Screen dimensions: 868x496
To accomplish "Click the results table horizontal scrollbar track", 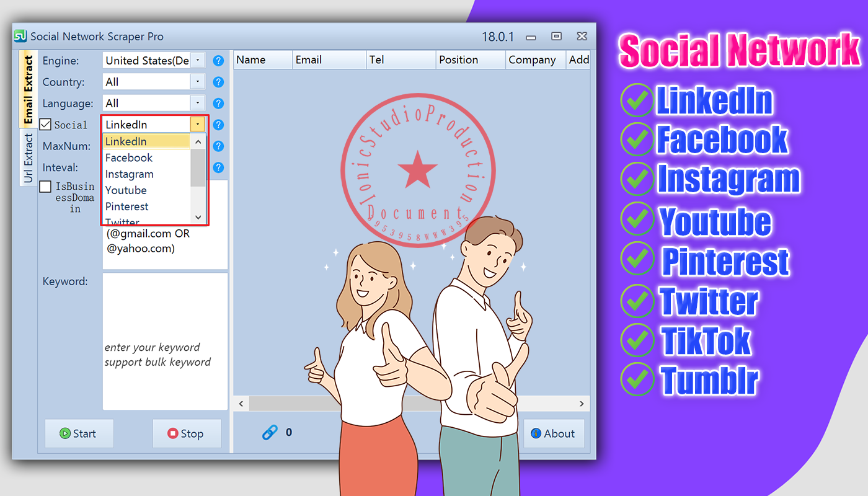I will point(411,404).
